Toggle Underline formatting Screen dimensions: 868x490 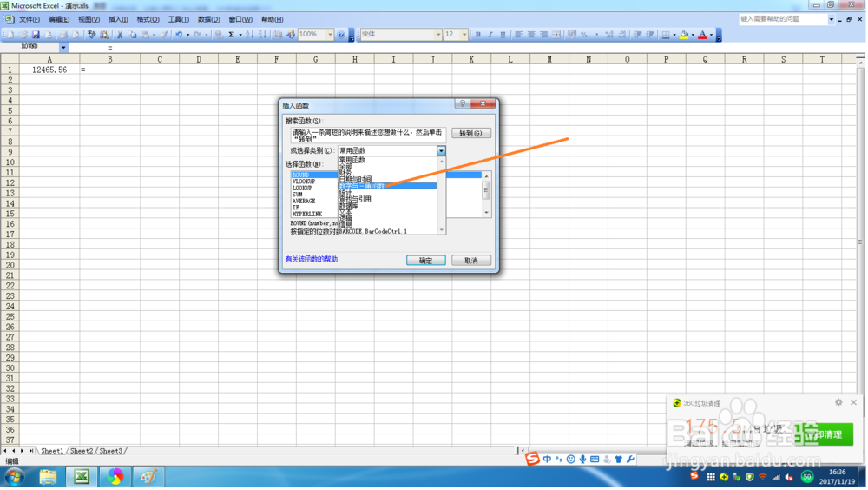tap(503, 35)
